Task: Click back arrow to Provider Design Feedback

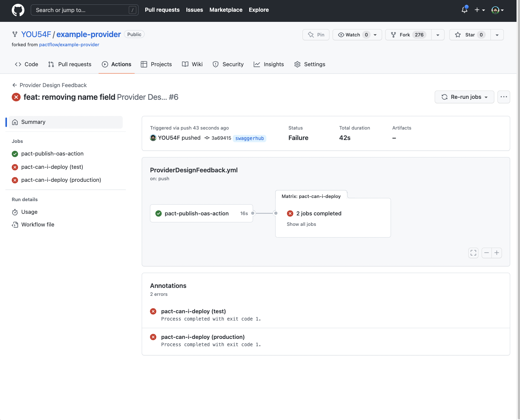Action: [15, 85]
